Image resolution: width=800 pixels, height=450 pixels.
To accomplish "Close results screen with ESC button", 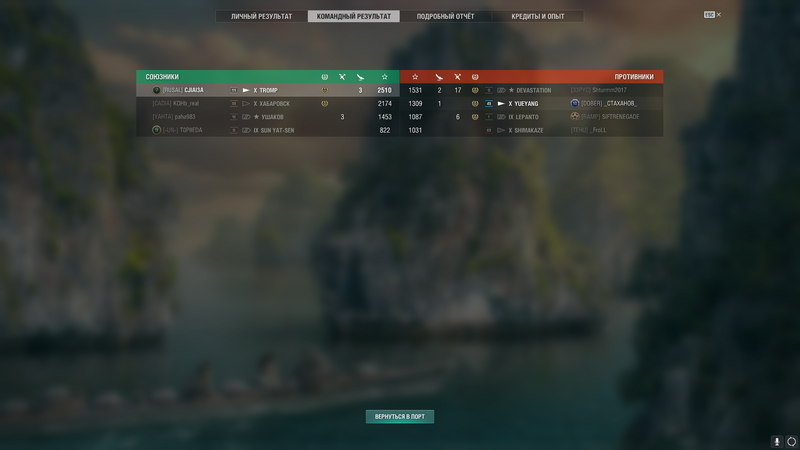I will pos(712,15).
